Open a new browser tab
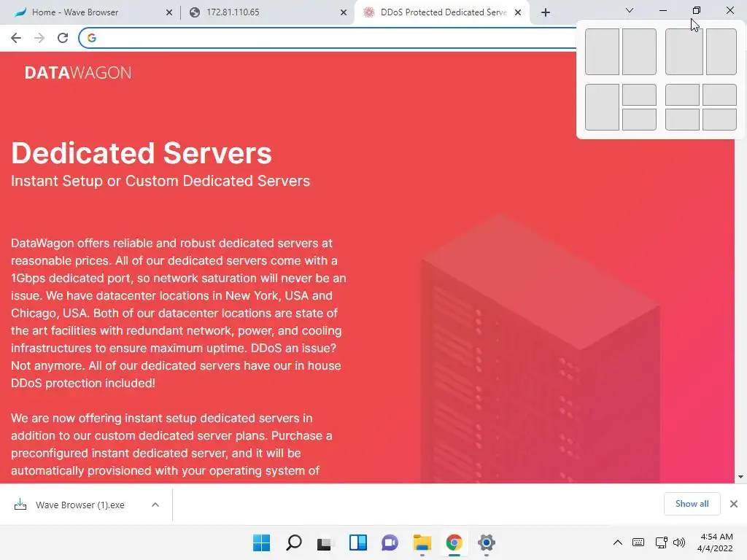Screen dimensions: 747x560 point(546,13)
